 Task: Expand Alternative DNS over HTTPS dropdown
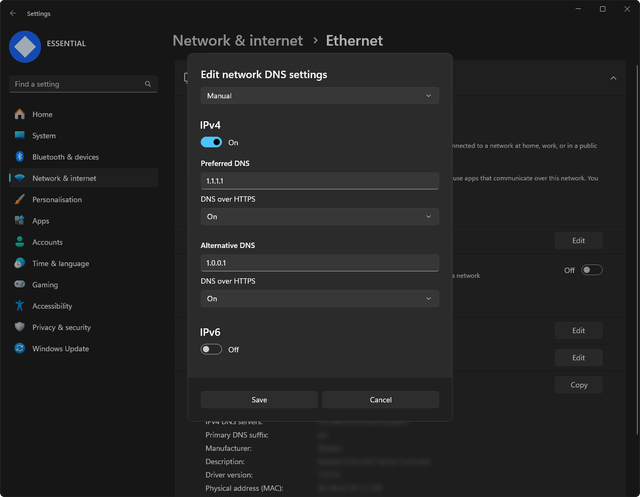[319, 298]
